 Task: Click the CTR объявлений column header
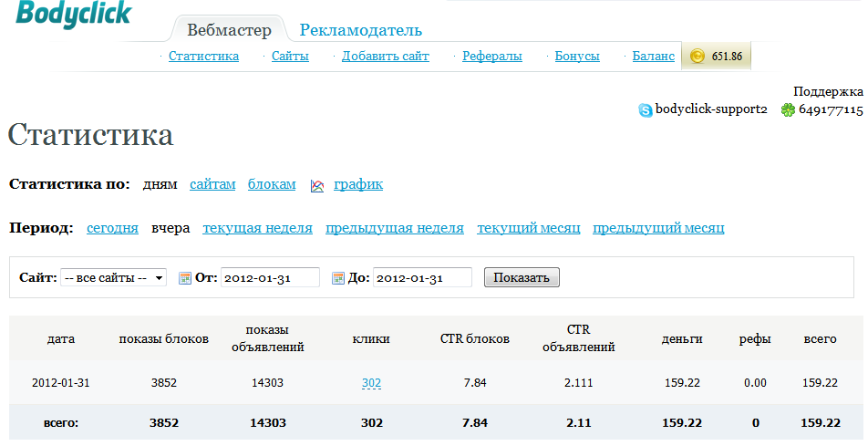(578, 338)
